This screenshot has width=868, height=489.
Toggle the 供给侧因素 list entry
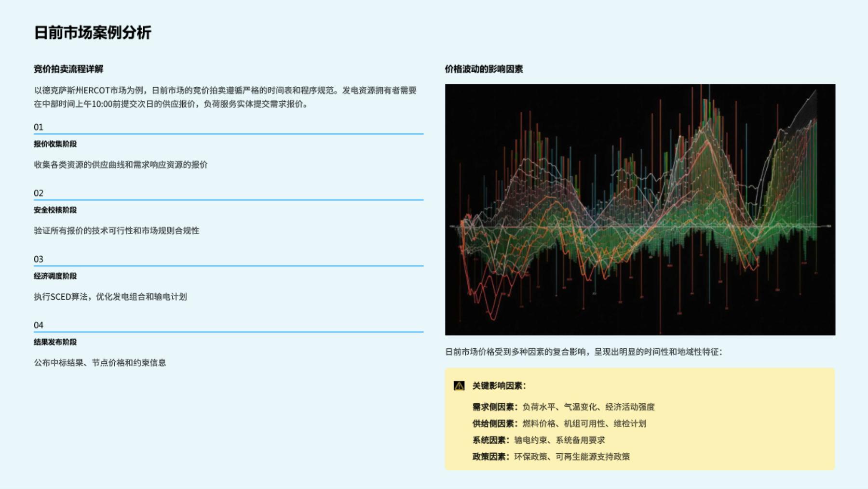(x=559, y=423)
